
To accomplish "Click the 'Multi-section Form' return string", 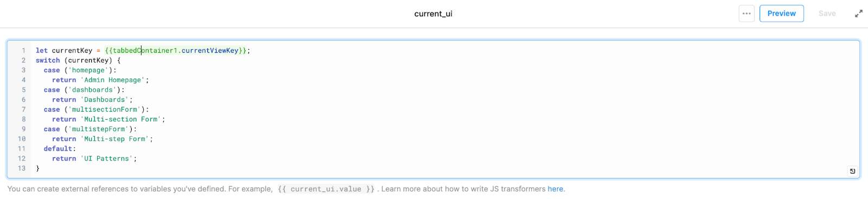I will [x=121, y=119].
